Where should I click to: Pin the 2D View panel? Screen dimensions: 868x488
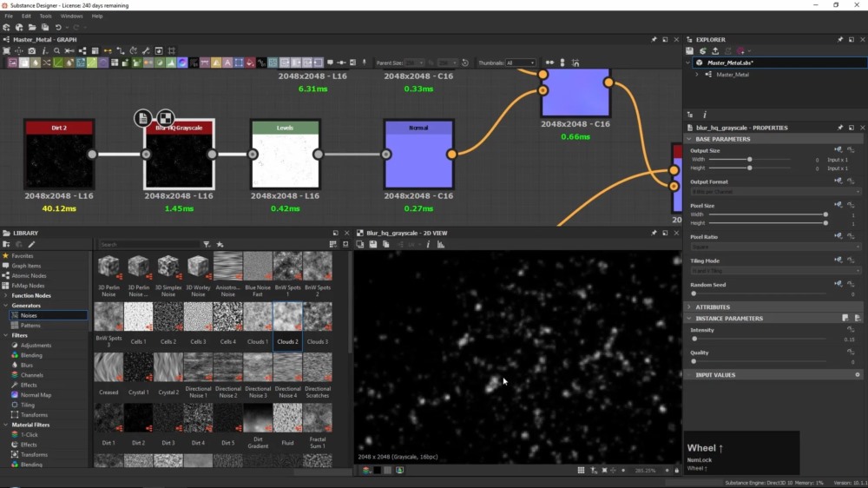click(x=654, y=234)
